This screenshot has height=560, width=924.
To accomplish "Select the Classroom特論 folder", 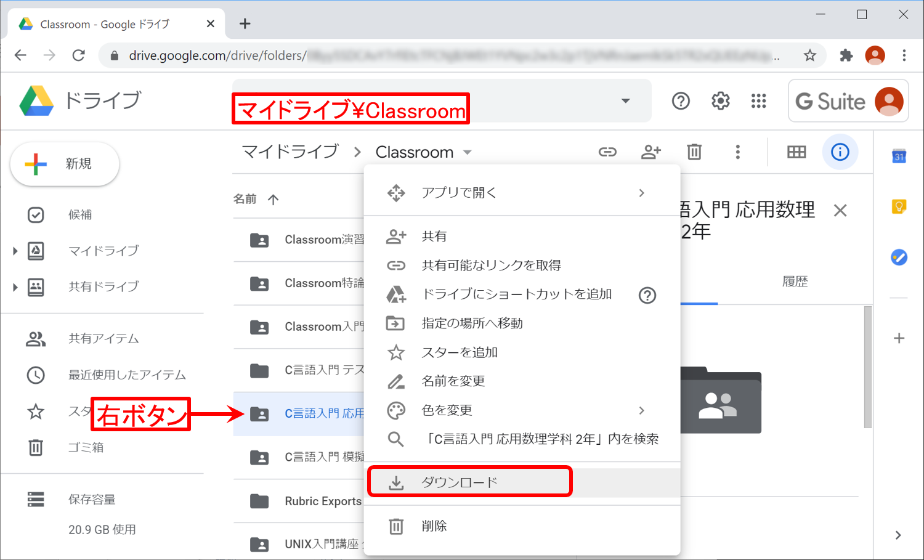I will pyautogui.click(x=299, y=283).
